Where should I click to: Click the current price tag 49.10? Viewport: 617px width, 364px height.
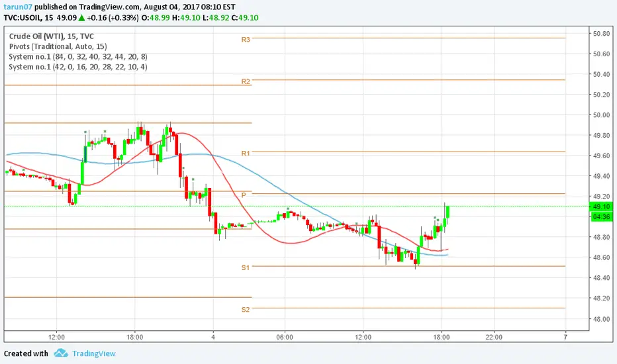click(601, 206)
